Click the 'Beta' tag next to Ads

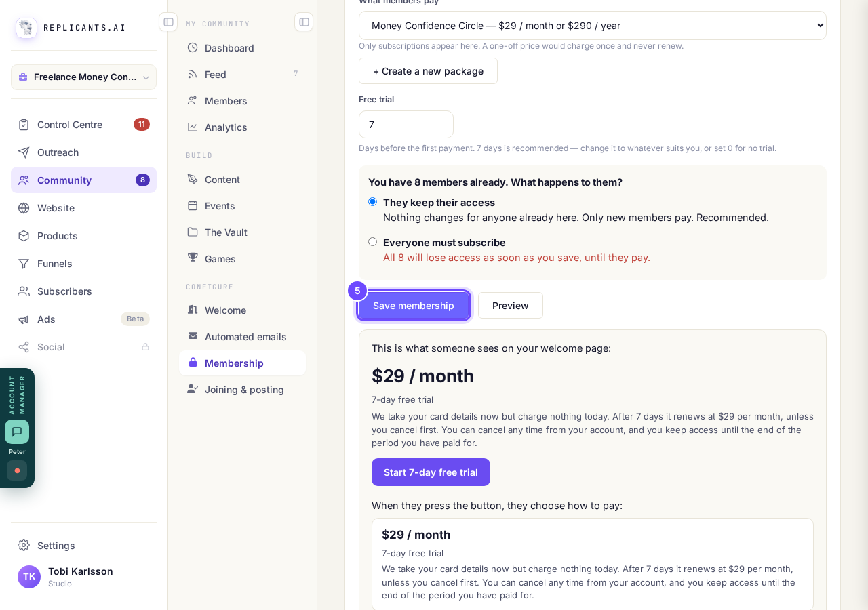point(136,319)
